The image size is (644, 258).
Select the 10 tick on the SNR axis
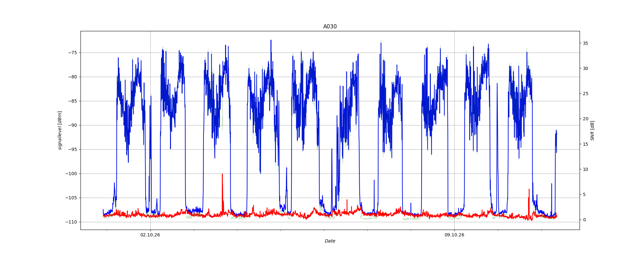[x=585, y=170]
